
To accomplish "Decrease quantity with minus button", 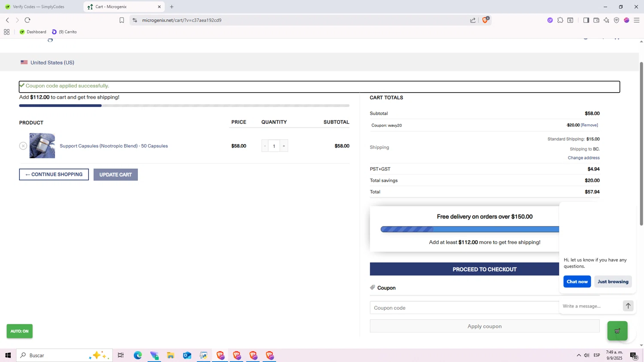I will coord(265,146).
